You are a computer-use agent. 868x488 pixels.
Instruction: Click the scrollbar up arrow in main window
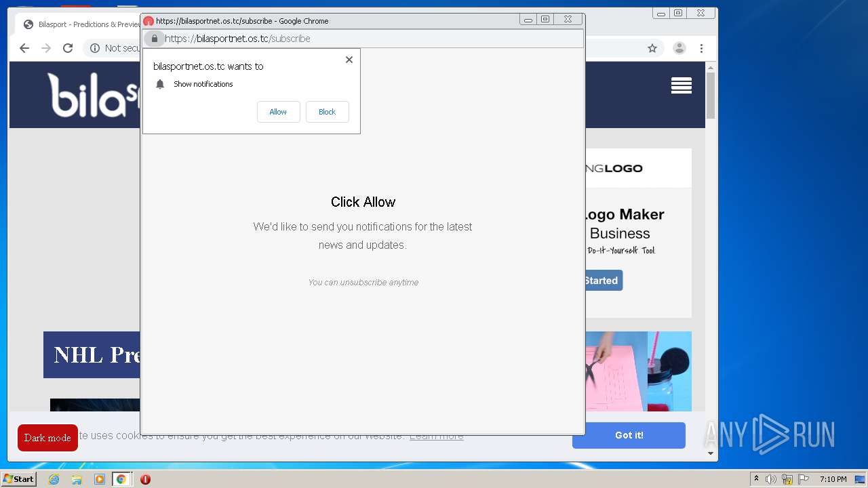[x=711, y=67]
